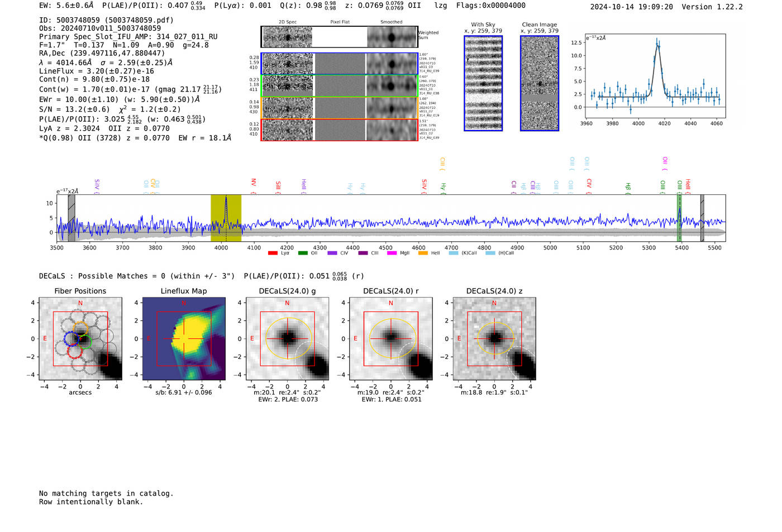Click the 2024-10-14 19:09:20 timestamp

click(632, 7)
